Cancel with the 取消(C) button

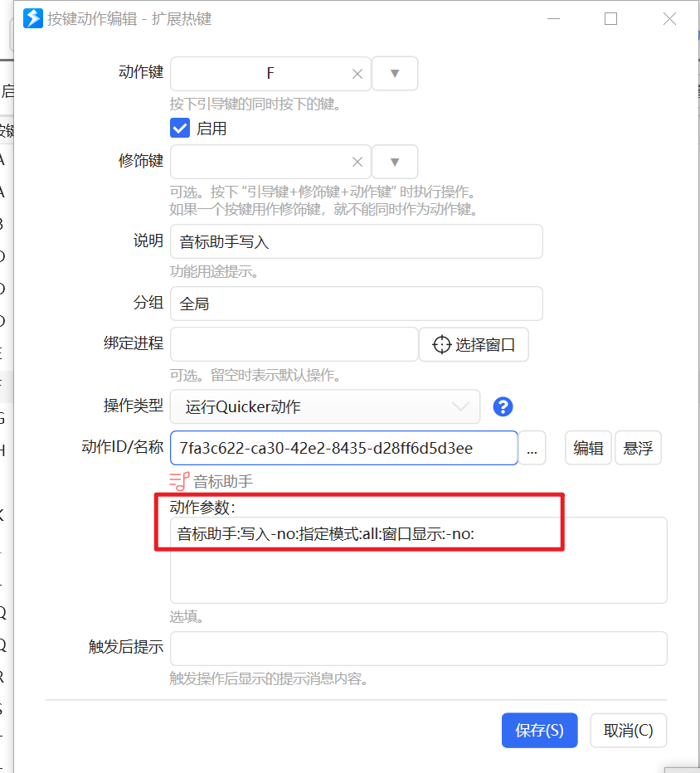pyautogui.click(x=629, y=730)
